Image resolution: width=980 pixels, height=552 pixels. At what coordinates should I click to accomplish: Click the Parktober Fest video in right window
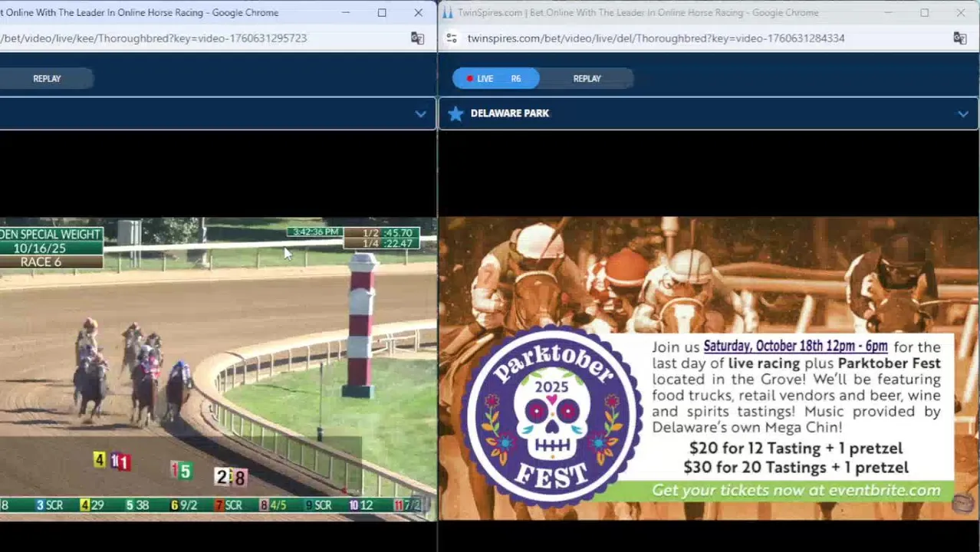click(709, 369)
